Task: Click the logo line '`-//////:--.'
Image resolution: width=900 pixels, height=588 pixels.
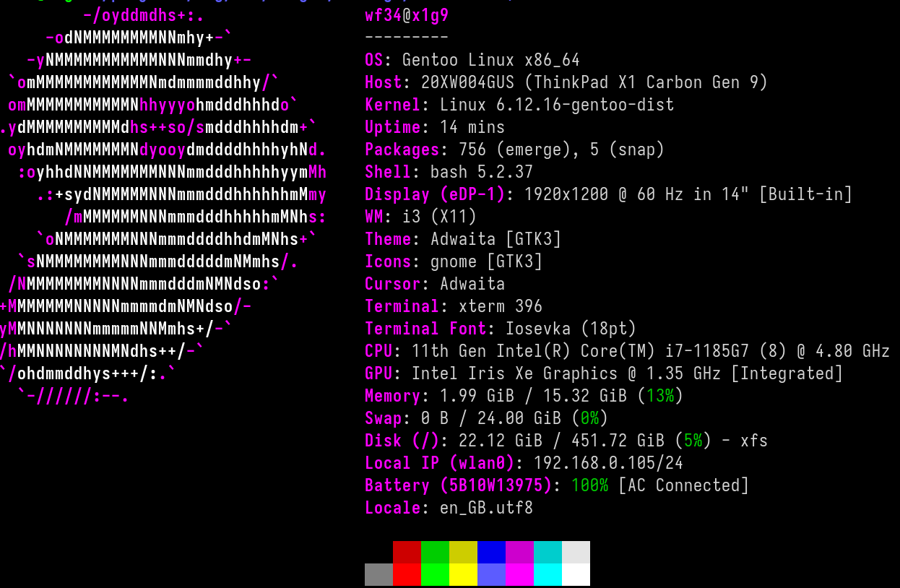Action: [x=74, y=396]
